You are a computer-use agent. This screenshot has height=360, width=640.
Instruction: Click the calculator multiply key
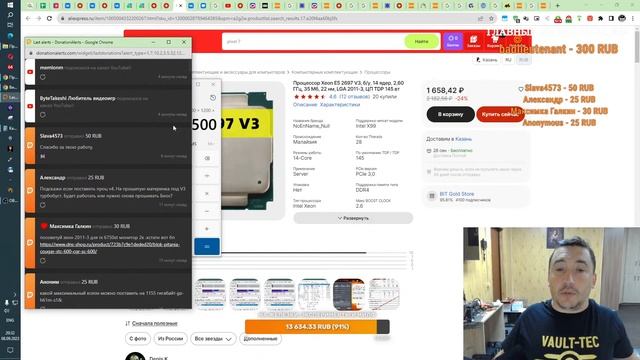point(207,193)
